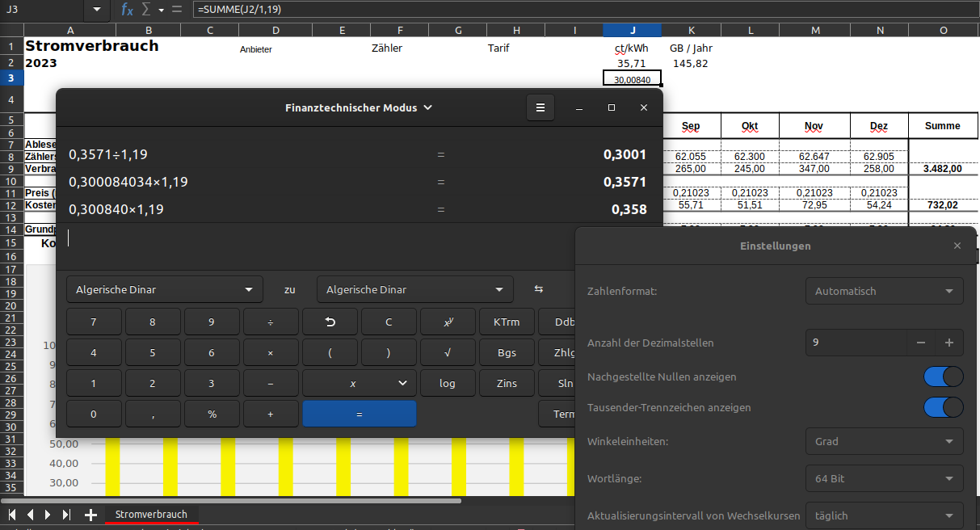This screenshot has height=530, width=980.
Task: Toggle Tausender-Trennzeichen anzeigen switch
Action: [x=944, y=407]
